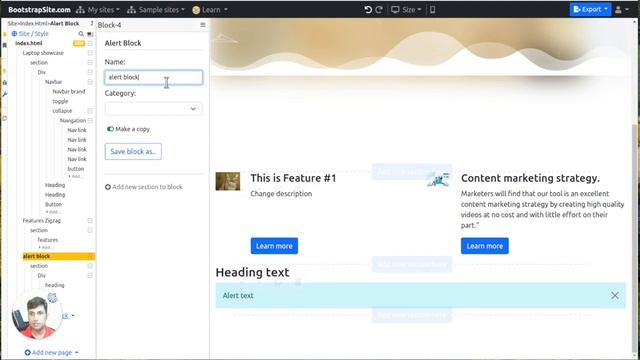The height and width of the screenshot is (360, 640).
Task: Click Learn more under Feature #1
Action: point(274,246)
